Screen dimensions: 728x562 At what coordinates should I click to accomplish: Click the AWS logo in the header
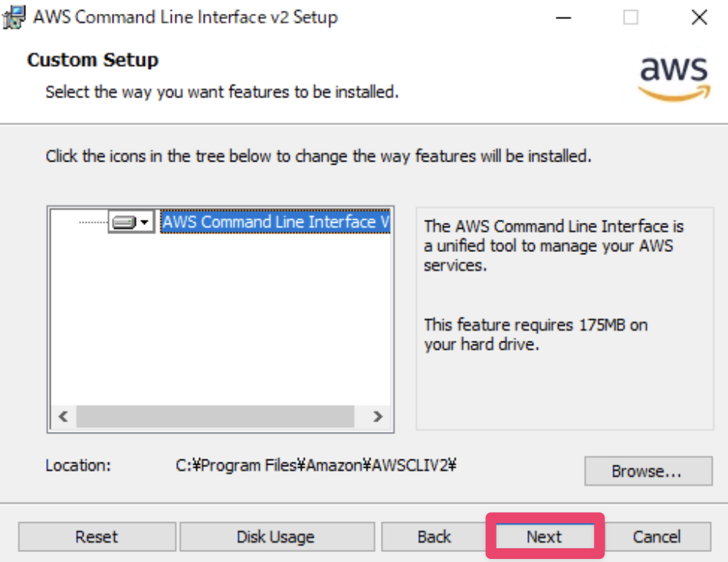pyautogui.click(x=674, y=78)
